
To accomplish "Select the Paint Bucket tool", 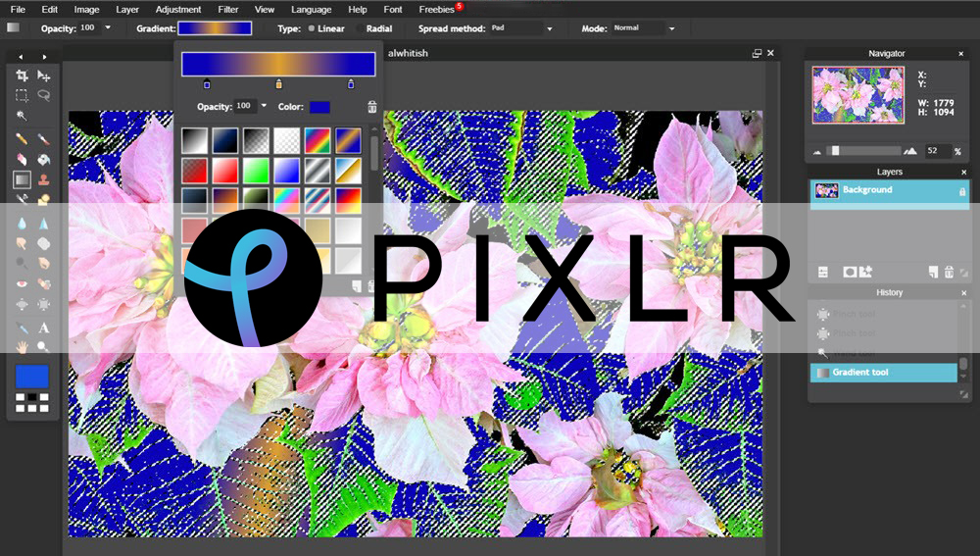I will click(43, 160).
